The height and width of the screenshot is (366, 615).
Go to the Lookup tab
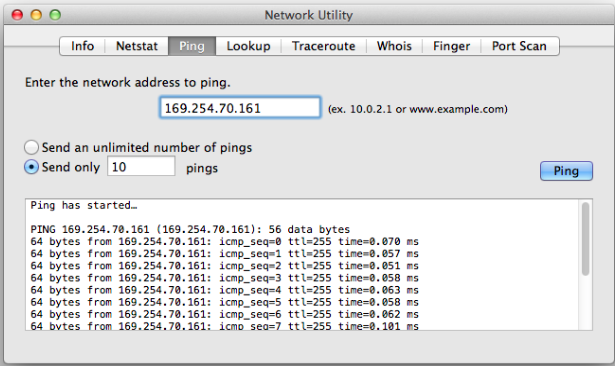pyautogui.click(x=248, y=46)
